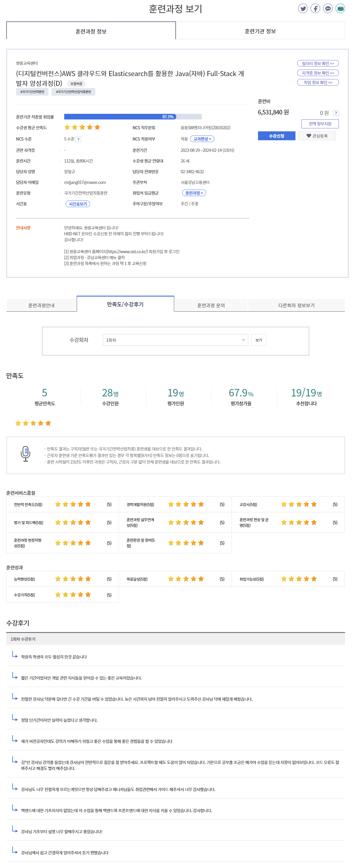This screenshot has height=868, width=357.
Task: Open 일자리 정보 확인 link
Action: coord(317,63)
